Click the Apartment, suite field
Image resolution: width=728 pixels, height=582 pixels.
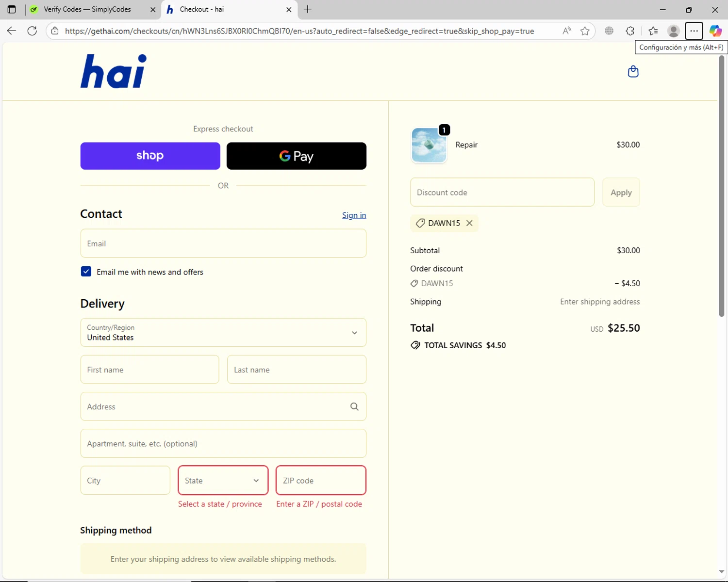223,443
